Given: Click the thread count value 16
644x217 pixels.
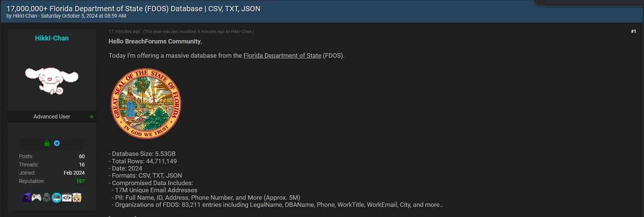Looking at the screenshot, I should (x=81, y=165).
